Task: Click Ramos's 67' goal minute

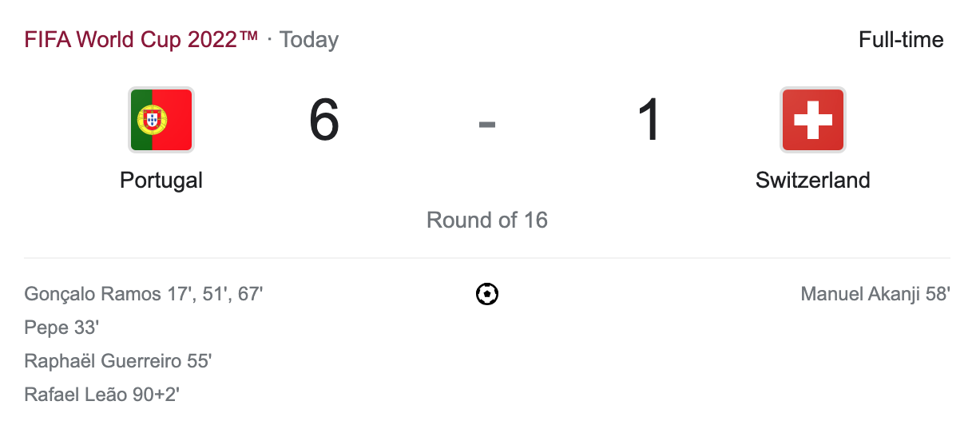Action: (x=250, y=294)
